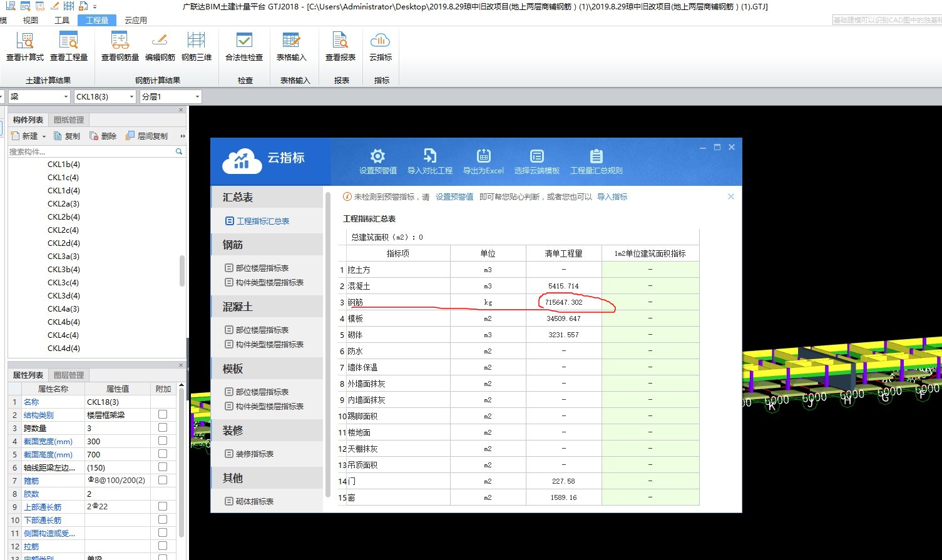This screenshot has width=942, height=560.
Task: Click 导入对比工程 icon
Action: [430, 161]
